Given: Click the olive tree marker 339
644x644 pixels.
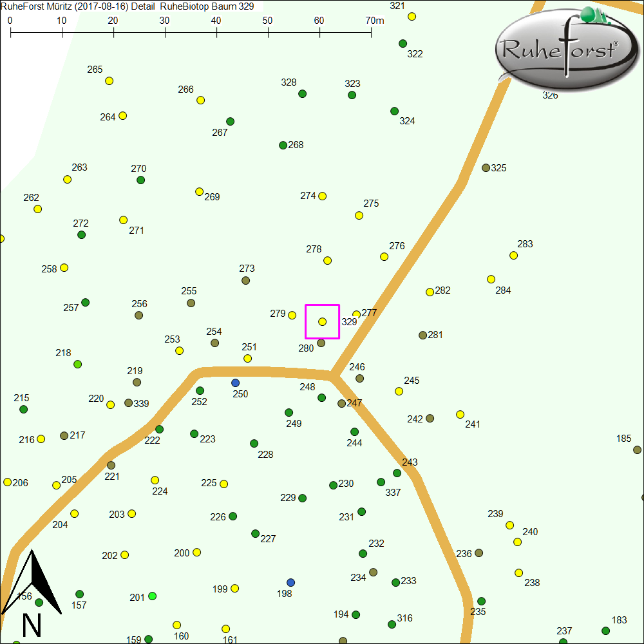Looking at the screenshot, I should 128,403.
